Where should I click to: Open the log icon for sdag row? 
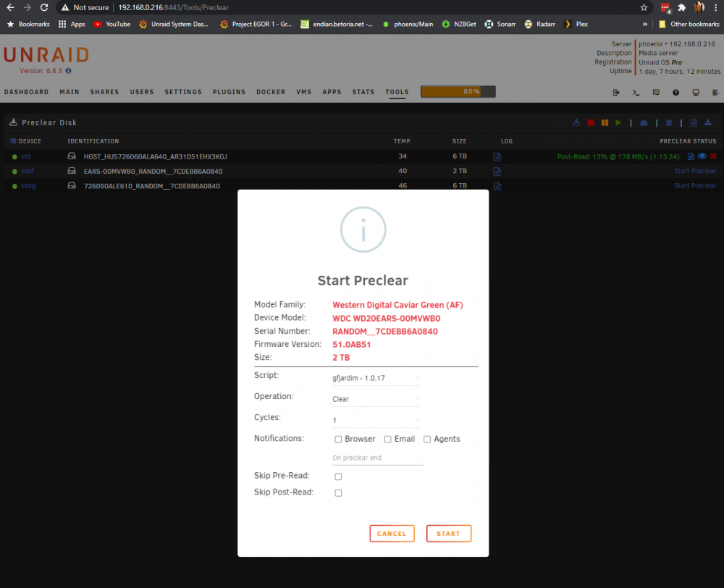pos(497,187)
